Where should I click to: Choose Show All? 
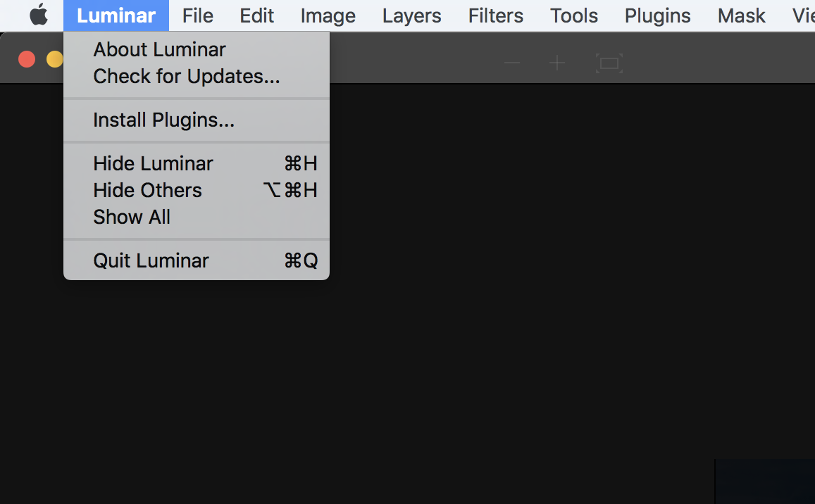coord(132,217)
